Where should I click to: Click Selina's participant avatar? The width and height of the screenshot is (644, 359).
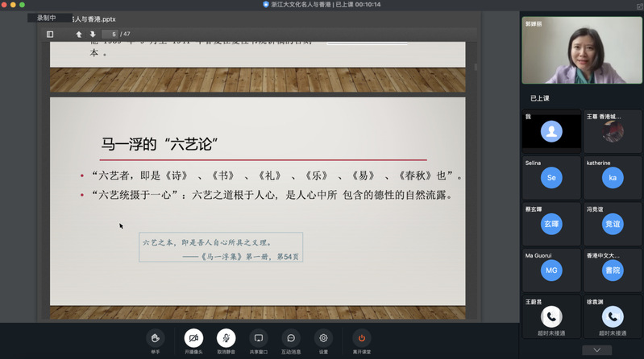551,178
